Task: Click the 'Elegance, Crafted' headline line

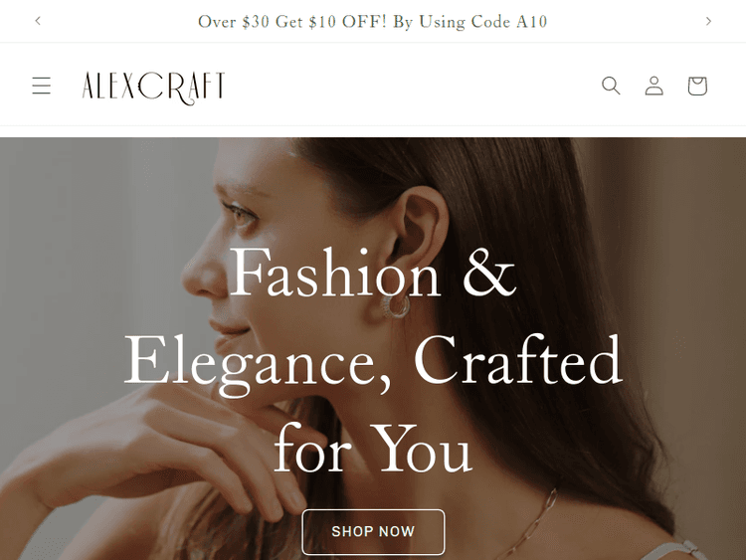Action: point(373,362)
